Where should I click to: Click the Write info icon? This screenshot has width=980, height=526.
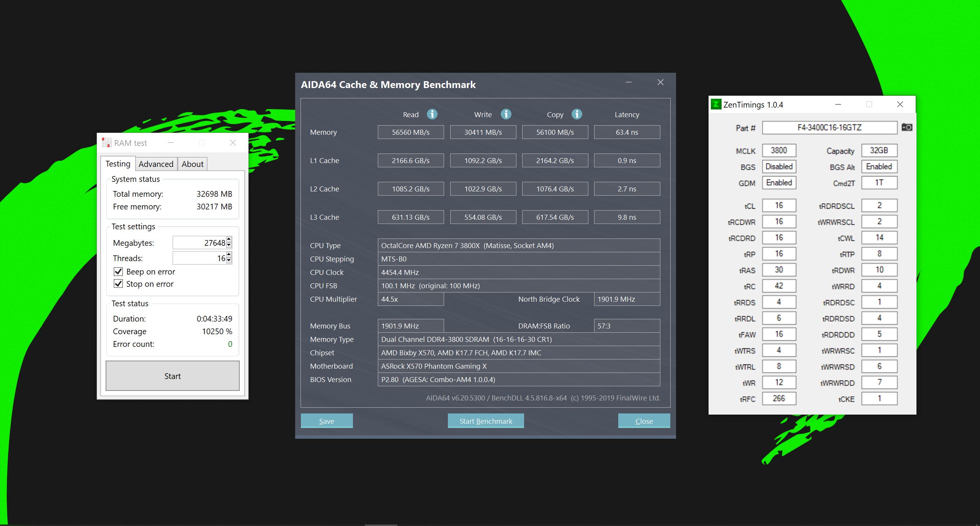[506, 114]
